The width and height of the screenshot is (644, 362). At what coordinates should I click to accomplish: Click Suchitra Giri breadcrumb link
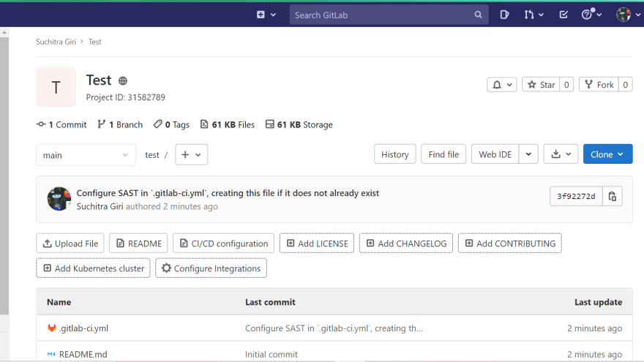(56, 42)
